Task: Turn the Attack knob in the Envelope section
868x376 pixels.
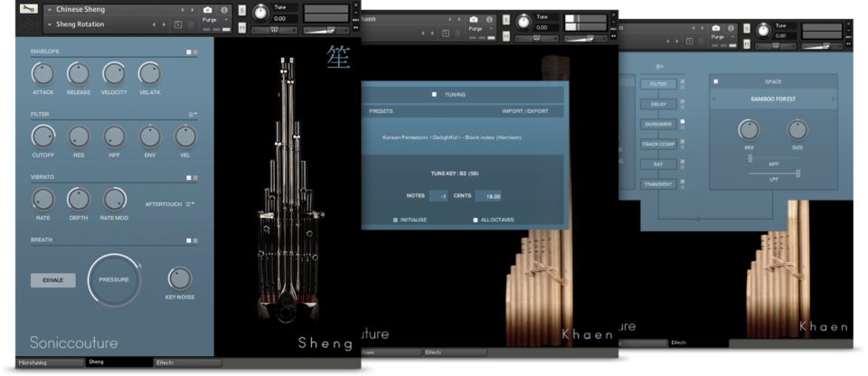Action: click(42, 74)
